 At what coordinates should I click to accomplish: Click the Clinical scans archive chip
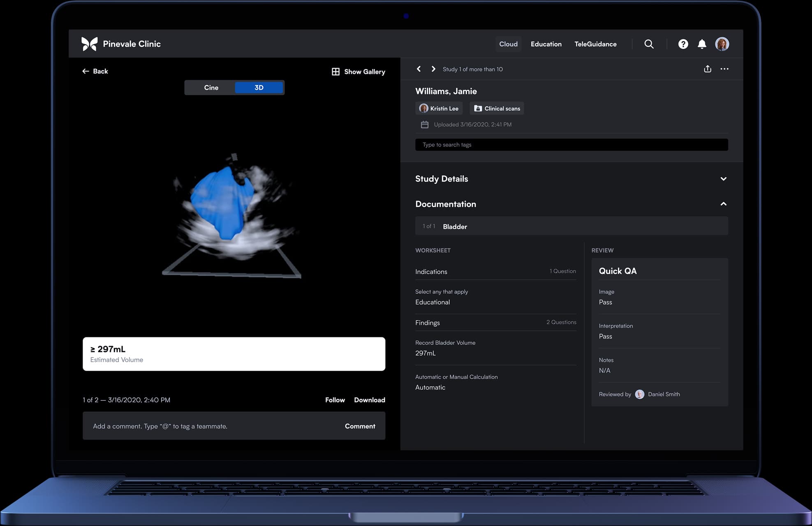(497, 108)
